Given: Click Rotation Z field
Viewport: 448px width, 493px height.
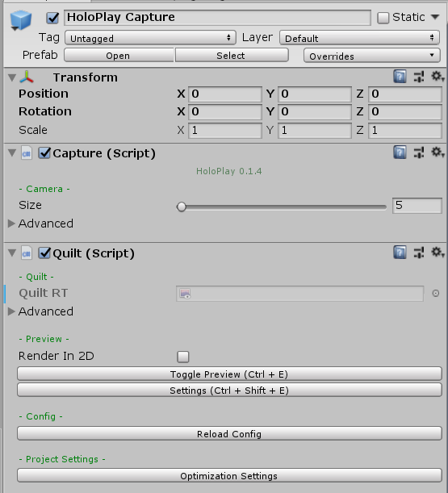Looking at the screenshot, I should tap(405, 112).
